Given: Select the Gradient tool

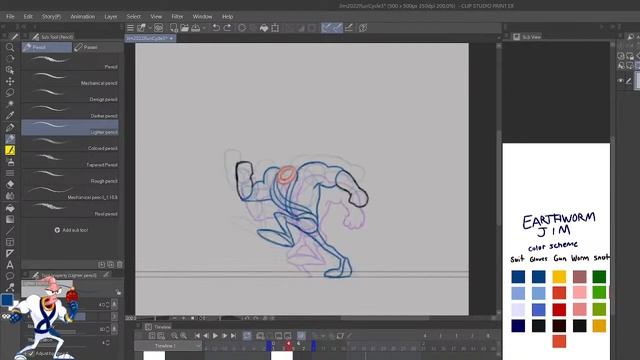Looking at the screenshot, I should [x=10, y=220].
